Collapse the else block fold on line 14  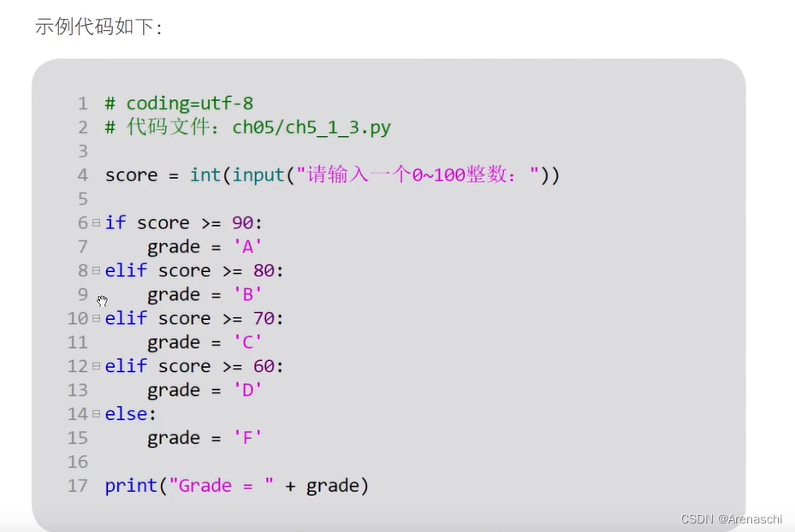click(97, 414)
